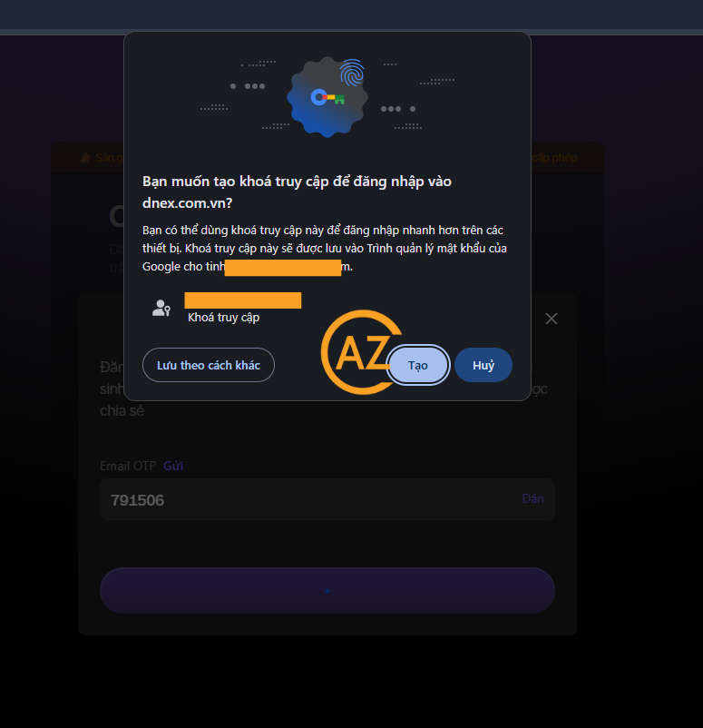This screenshot has height=728, width=703.
Task: Click the dnex.com.vn dialog heading
Action: tap(297, 192)
